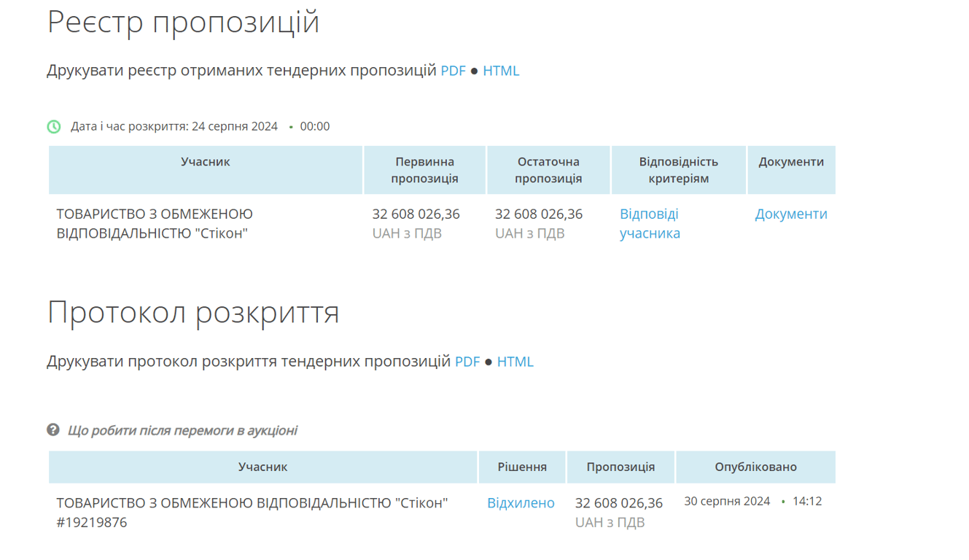Click the green clock icon beside disclosure date
The height and width of the screenshot is (560, 969).
54,127
